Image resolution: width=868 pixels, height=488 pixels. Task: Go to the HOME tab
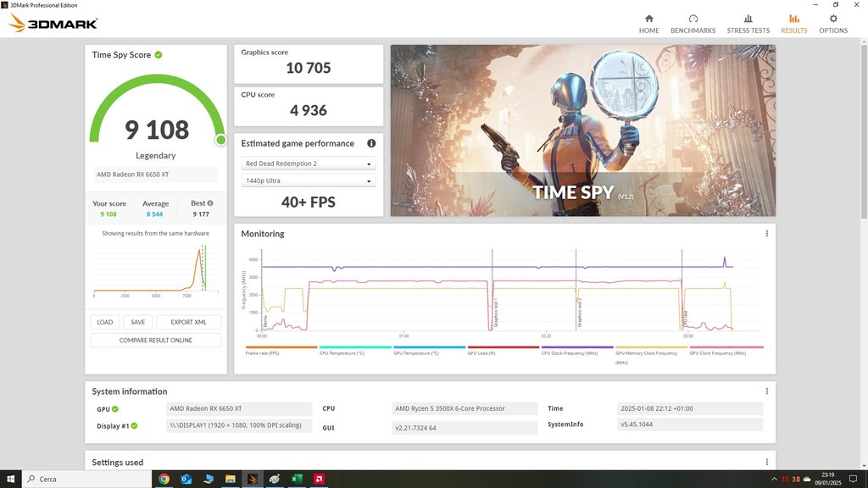648,25
